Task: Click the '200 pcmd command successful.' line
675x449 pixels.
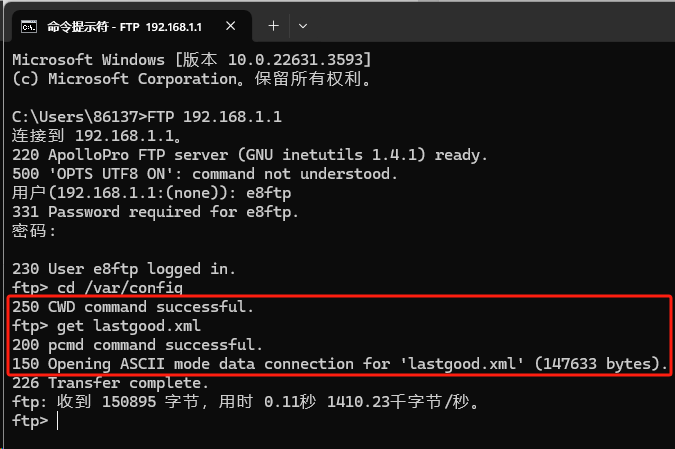Action: click(x=137, y=345)
